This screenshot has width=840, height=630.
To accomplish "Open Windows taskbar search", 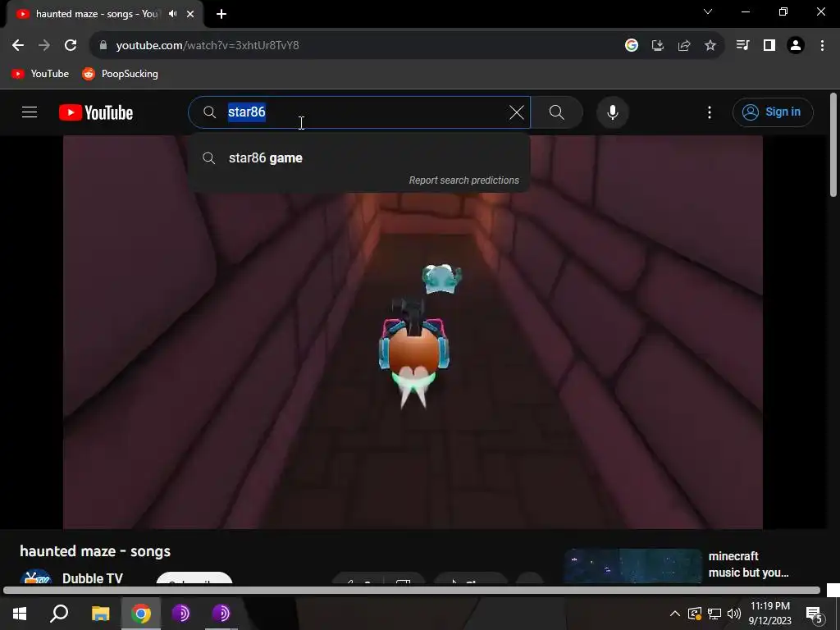I will pyautogui.click(x=59, y=614).
